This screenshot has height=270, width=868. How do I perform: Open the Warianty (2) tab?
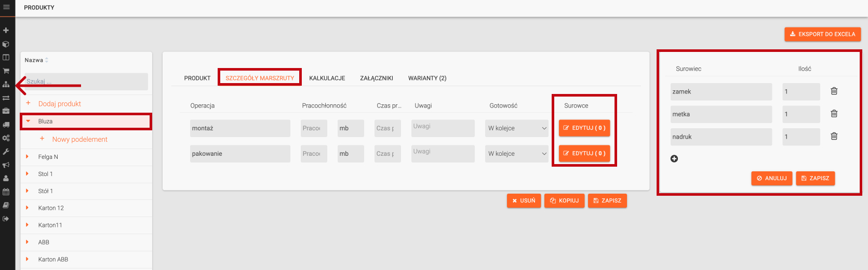[x=427, y=78]
